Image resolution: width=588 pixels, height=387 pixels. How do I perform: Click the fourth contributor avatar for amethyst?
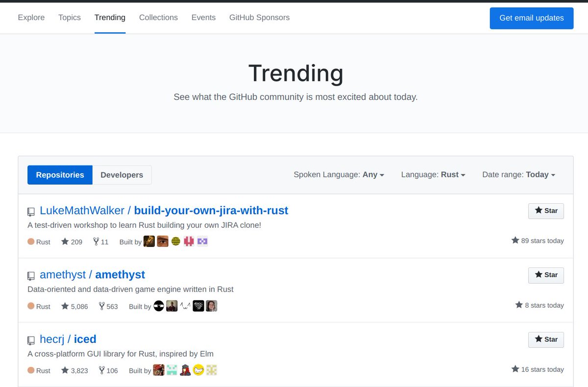[x=198, y=306]
